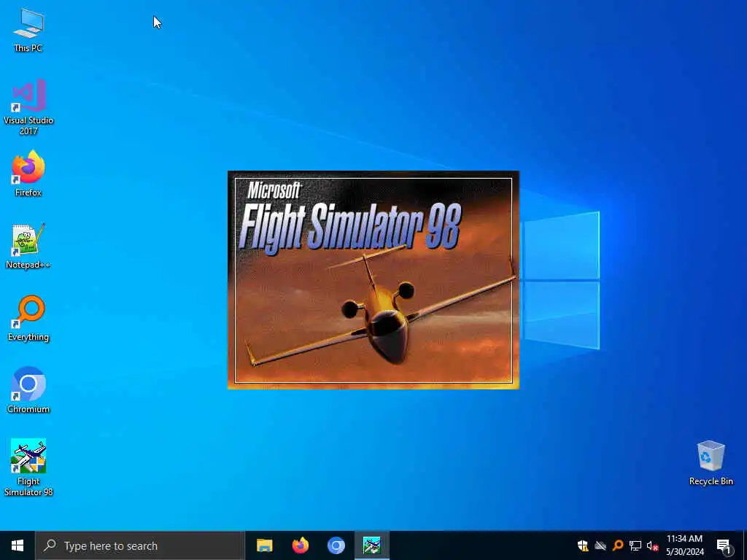This screenshot has width=747, height=560.
Task: Open File Explorer from the taskbar
Action: point(264,545)
